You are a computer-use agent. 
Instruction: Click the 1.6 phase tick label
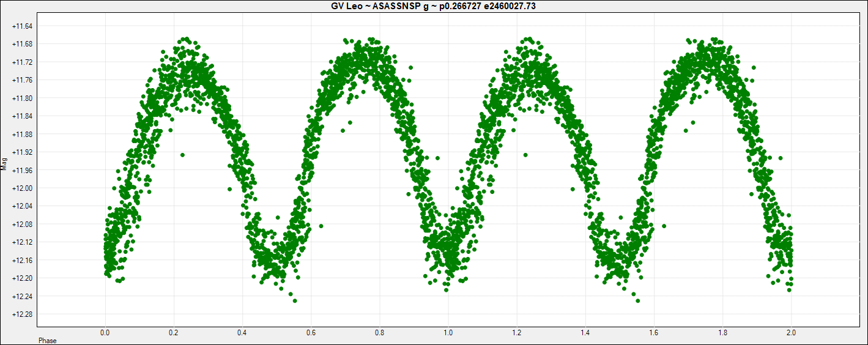coord(653,333)
